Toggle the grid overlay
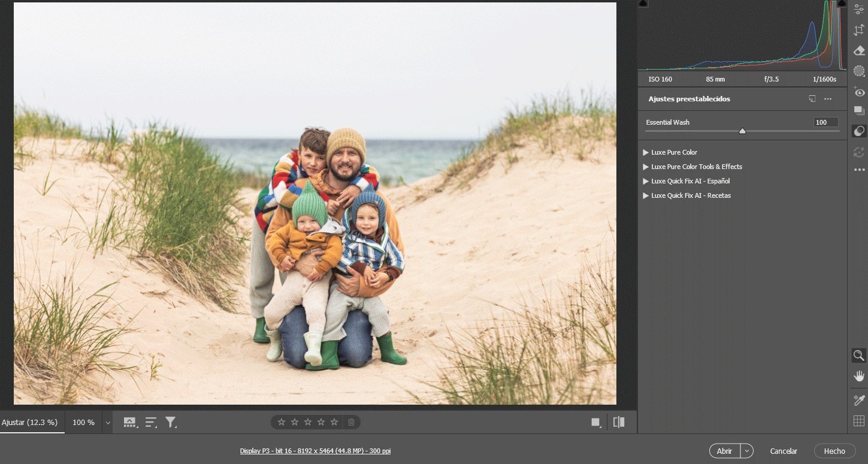The image size is (868, 464). click(859, 421)
